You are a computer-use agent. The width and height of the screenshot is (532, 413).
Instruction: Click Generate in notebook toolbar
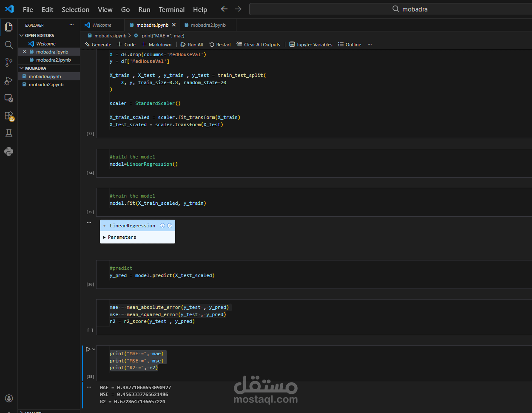tap(98, 44)
